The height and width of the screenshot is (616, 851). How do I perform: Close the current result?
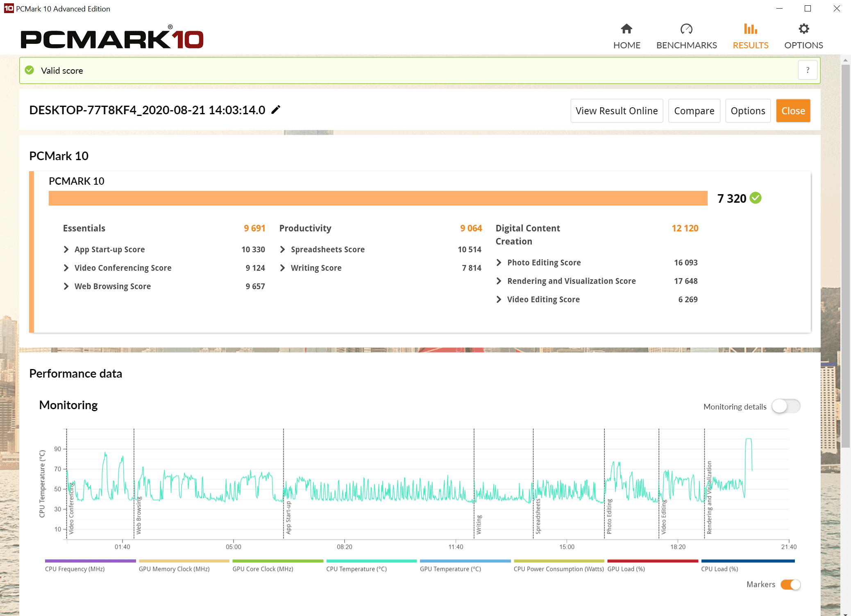793,111
